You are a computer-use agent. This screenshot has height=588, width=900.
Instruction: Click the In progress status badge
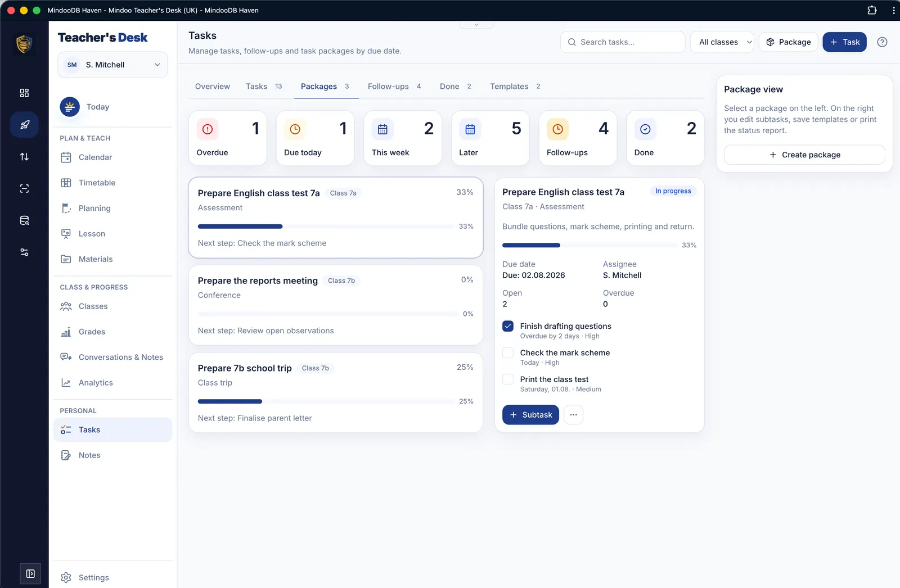point(673,191)
